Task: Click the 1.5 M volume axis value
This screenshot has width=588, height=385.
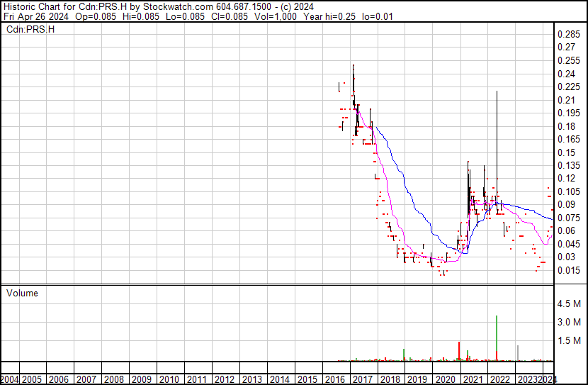Action: (x=569, y=340)
